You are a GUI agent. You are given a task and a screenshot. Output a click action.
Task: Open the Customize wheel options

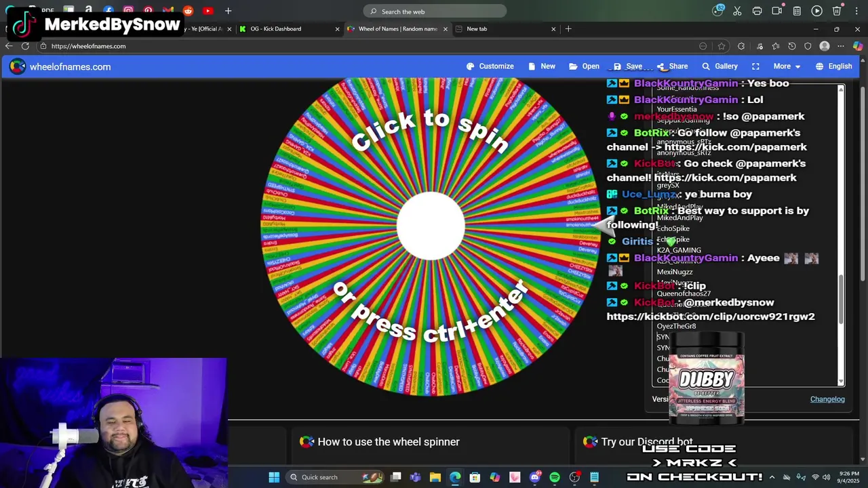(490, 66)
